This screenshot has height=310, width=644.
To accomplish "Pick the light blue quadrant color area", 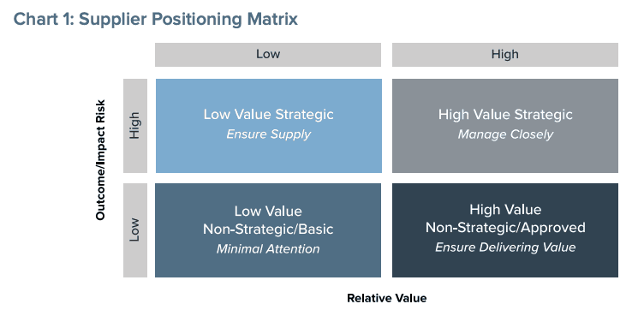I will pos(269,126).
